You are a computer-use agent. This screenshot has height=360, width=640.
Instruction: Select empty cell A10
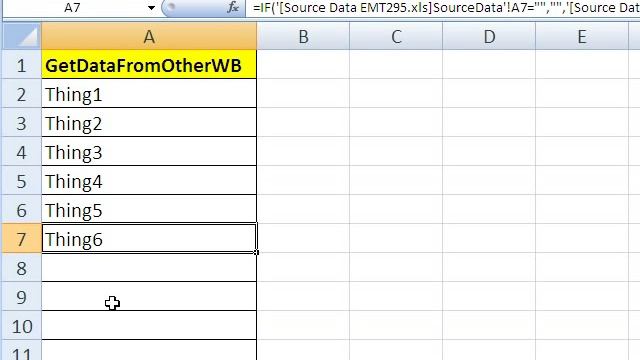[x=149, y=326]
